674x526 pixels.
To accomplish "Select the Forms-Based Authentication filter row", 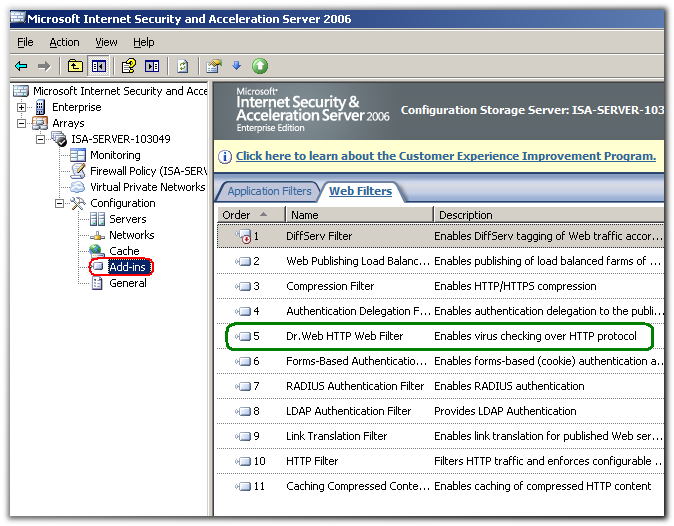I will pos(440,361).
